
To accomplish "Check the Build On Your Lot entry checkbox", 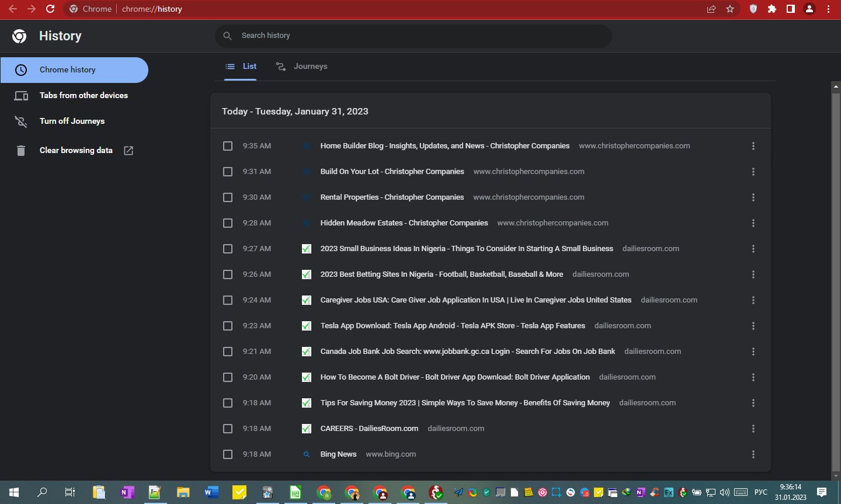I will (x=228, y=172).
